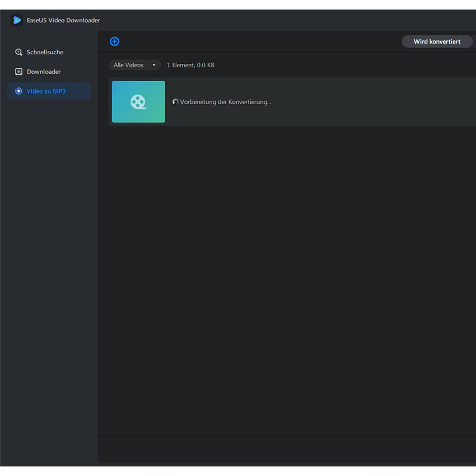Click the EaseUS Video Downloader logo icon

(17, 20)
